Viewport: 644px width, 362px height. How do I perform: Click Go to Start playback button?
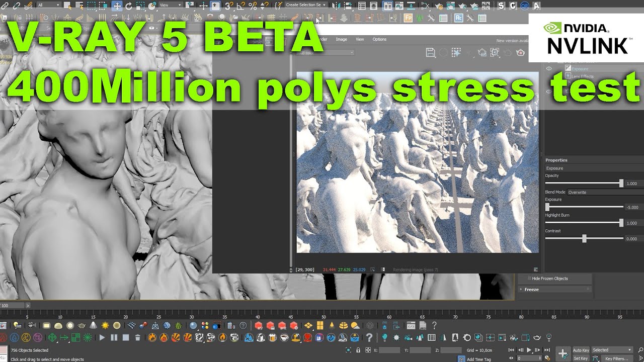pos(511,350)
